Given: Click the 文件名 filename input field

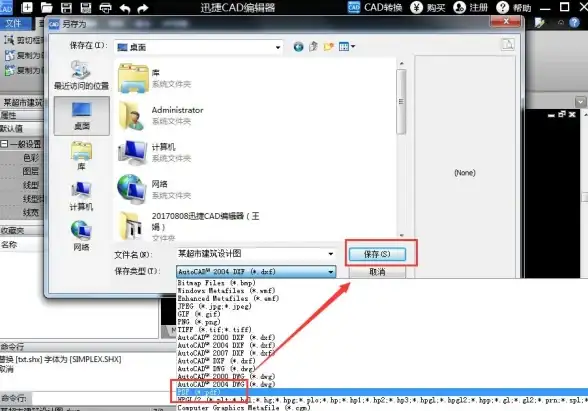Looking at the screenshot, I should (x=251, y=254).
